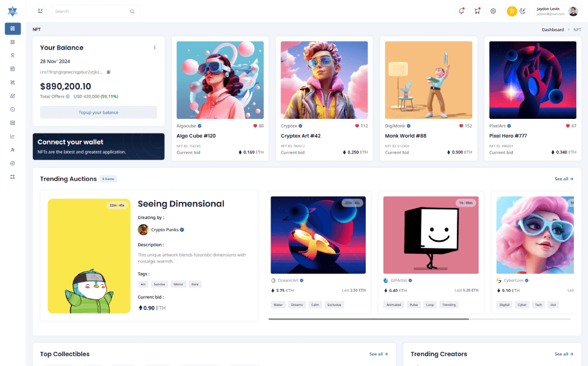Open the settings gear in header
This screenshot has width=588, height=366.
pyautogui.click(x=493, y=11)
